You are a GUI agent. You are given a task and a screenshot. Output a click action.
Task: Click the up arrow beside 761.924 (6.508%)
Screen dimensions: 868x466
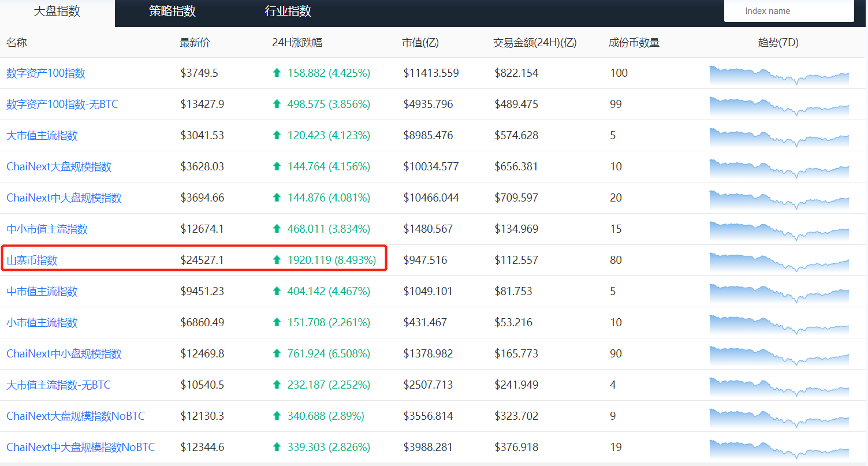coord(277,354)
